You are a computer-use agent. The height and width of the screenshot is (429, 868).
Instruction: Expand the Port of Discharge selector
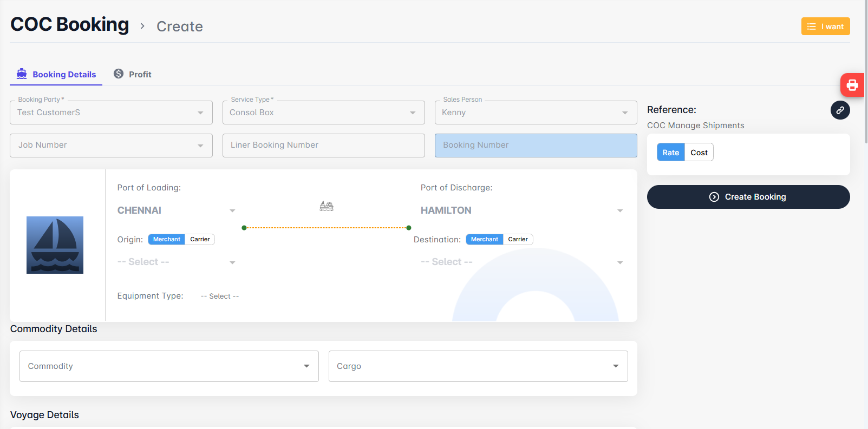521,210
